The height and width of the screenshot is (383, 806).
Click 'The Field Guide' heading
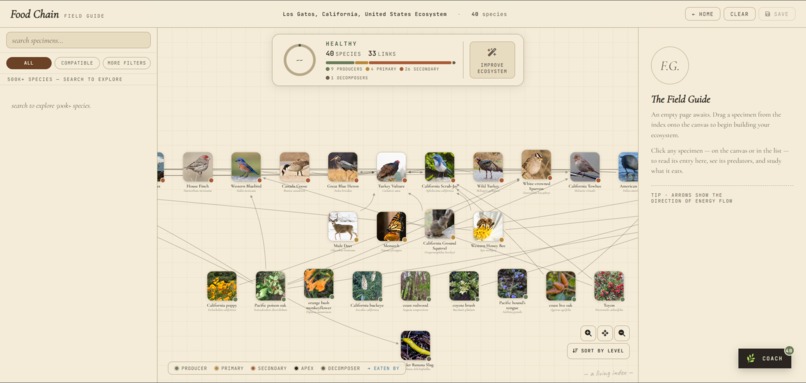coord(681,99)
